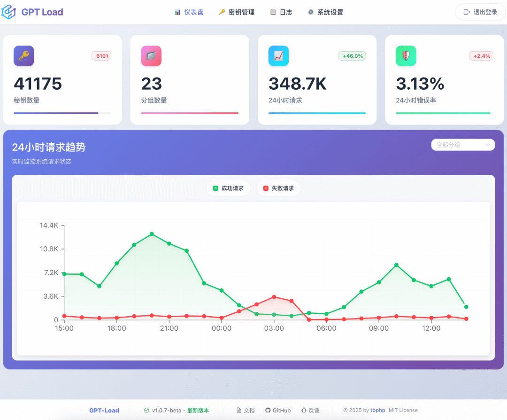Hide failed requests via red legend dot
Image resolution: width=507 pixels, height=420 pixels.
265,188
